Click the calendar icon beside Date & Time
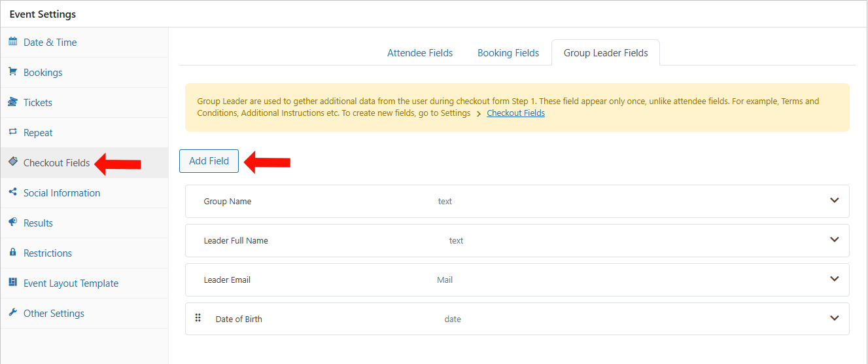 12,42
